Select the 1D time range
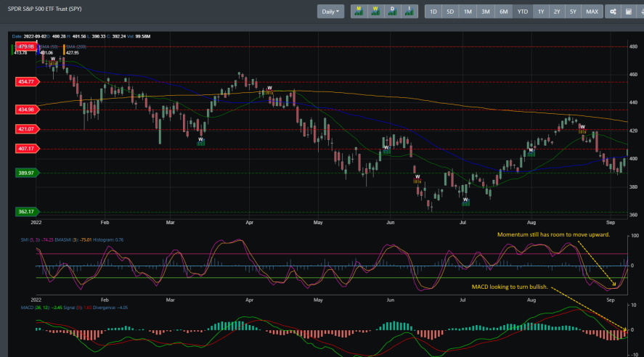This screenshot has height=357, width=644. 433,12
